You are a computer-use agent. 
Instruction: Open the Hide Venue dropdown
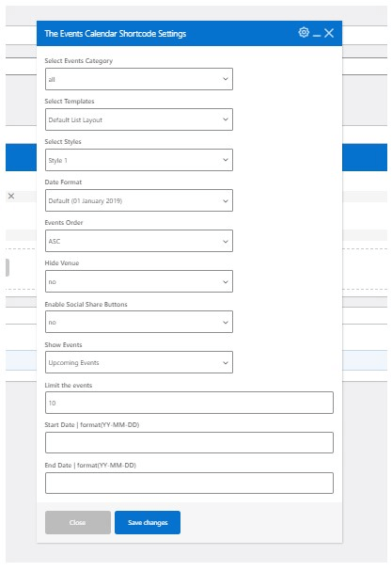coord(139,281)
